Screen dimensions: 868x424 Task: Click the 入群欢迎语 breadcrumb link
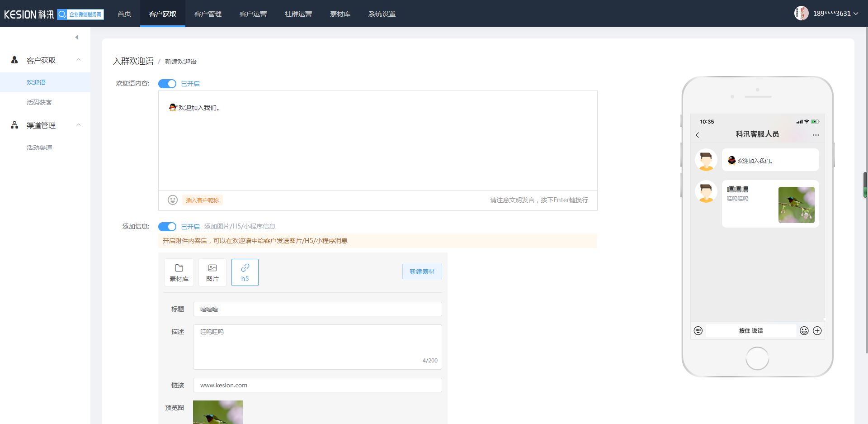133,61
